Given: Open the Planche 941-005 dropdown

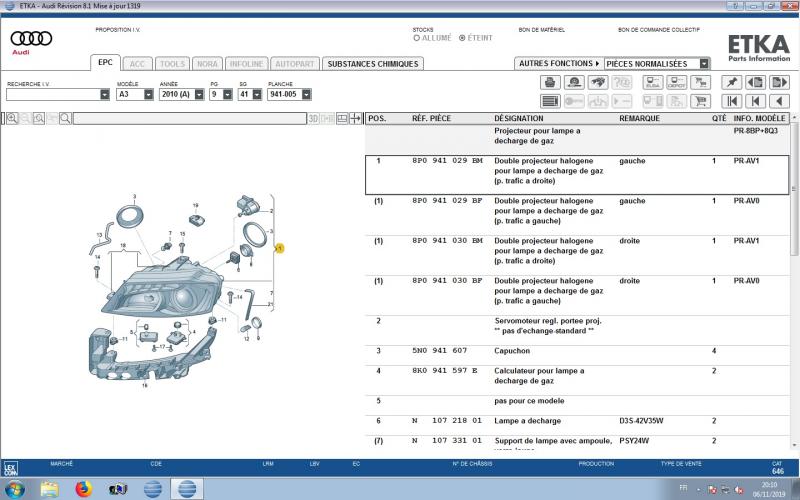Looking at the screenshot, I should [306, 94].
